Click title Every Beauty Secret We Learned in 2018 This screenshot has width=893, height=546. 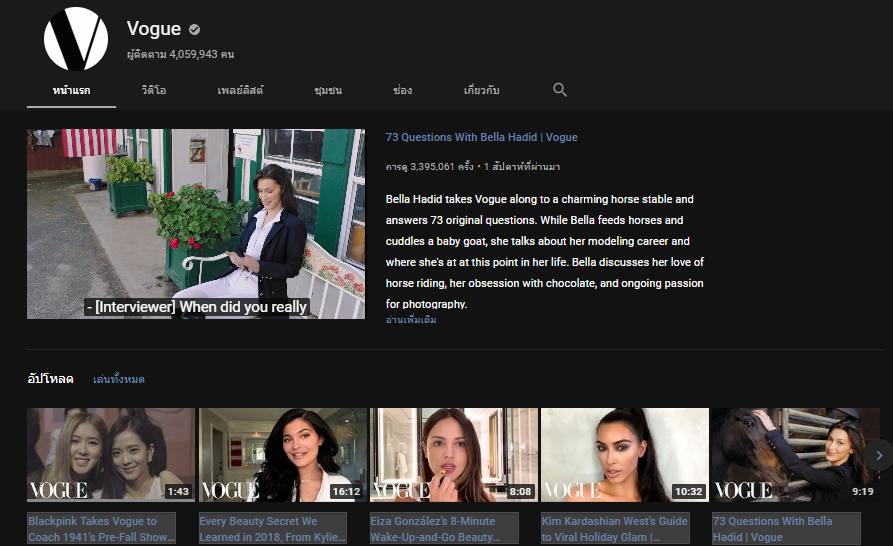273,529
